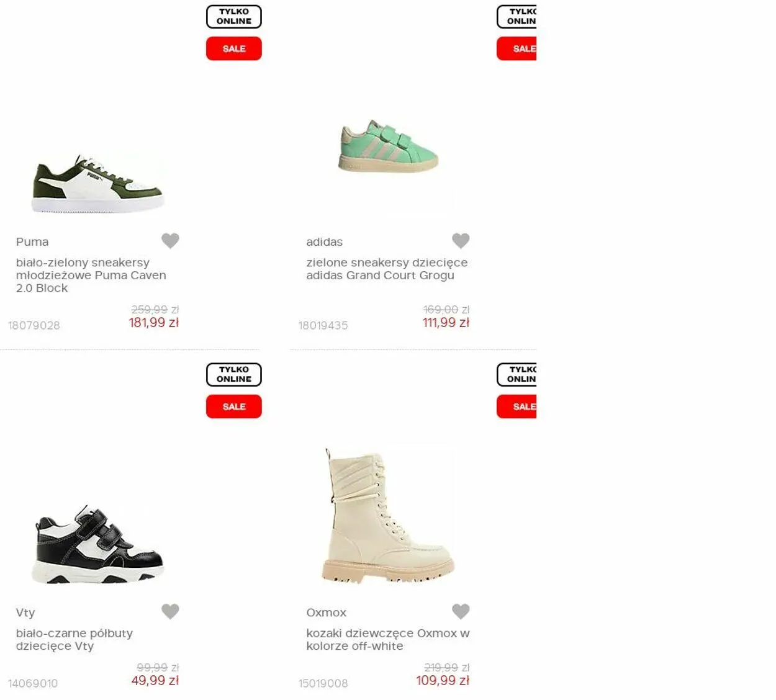Open kozaki dziewczęce Oxmox off-white link
This screenshot has height=700, width=776.
(388, 639)
